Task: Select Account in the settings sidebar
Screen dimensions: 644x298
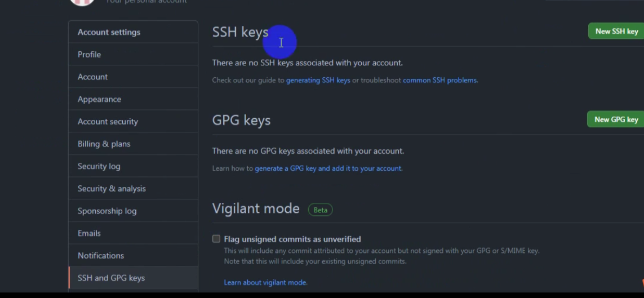Action: (x=133, y=77)
